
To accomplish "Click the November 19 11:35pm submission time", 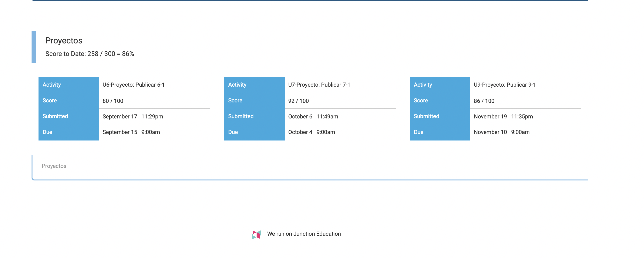I will pos(503,117).
